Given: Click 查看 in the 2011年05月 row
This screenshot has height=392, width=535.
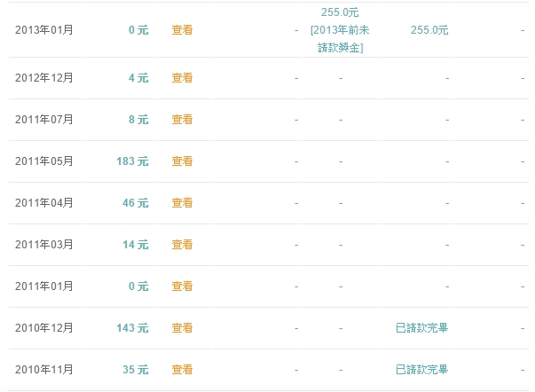Looking at the screenshot, I should pyautogui.click(x=182, y=161).
